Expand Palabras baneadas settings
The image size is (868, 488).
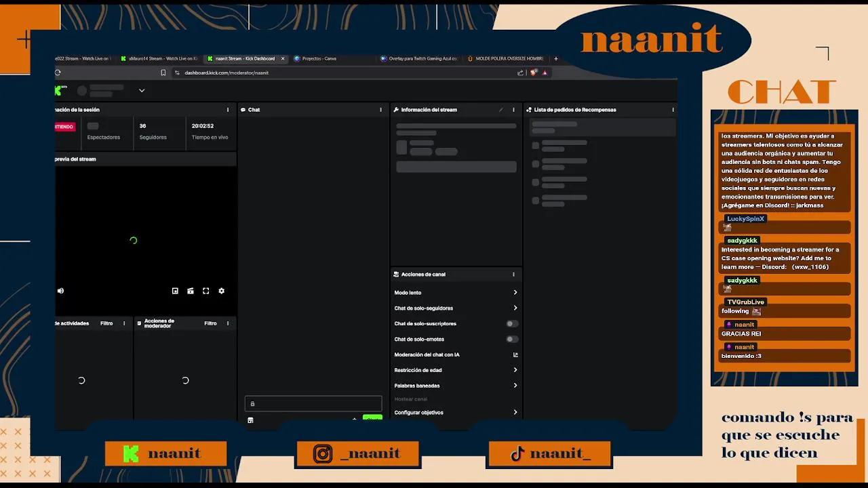[515, 386]
